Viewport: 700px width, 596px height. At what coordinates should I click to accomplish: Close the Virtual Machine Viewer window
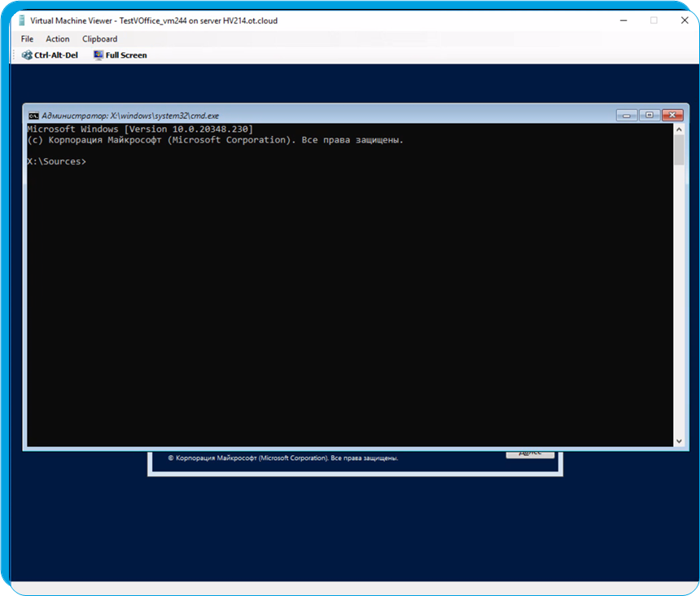tap(685, 20)
